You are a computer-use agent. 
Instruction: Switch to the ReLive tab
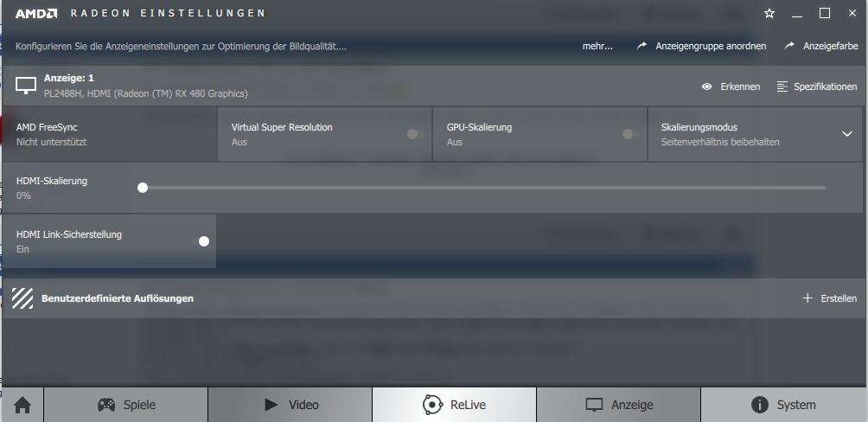pos(454,405)
